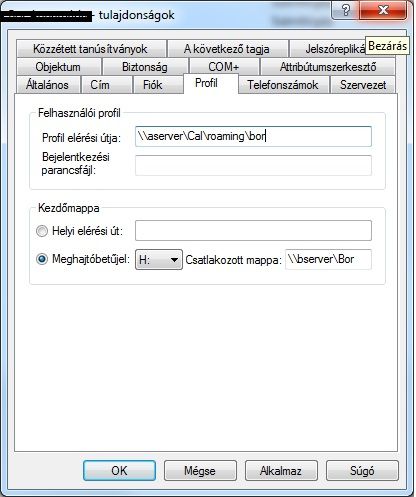Open the COM+ tab
Viewport: 416px width, 497px height.
pos(224,67)
